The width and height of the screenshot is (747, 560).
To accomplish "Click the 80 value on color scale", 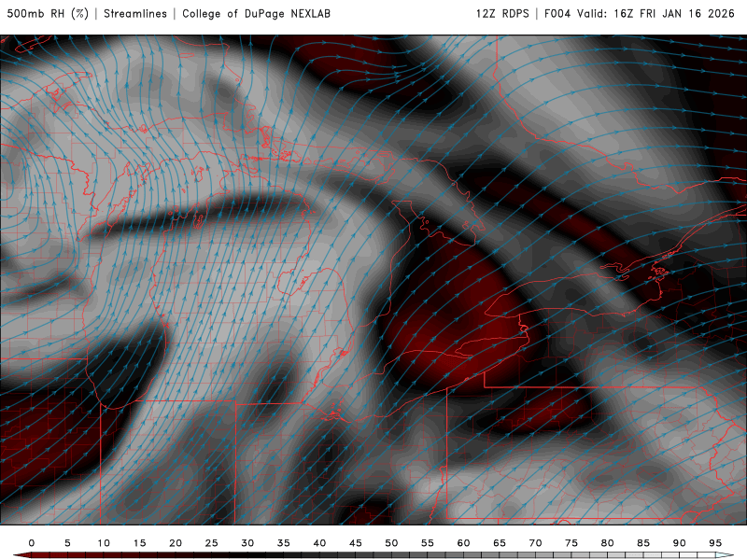I will (x=608, y=543).
